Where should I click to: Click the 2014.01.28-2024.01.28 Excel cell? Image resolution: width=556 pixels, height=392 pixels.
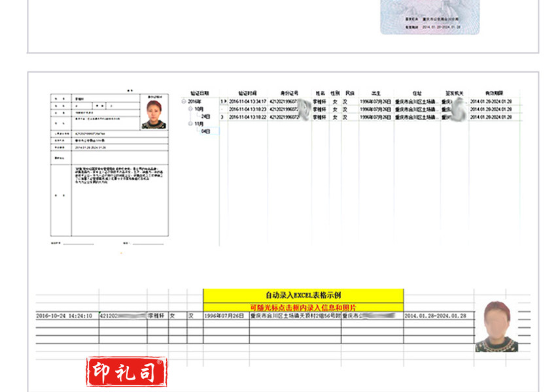435,316
